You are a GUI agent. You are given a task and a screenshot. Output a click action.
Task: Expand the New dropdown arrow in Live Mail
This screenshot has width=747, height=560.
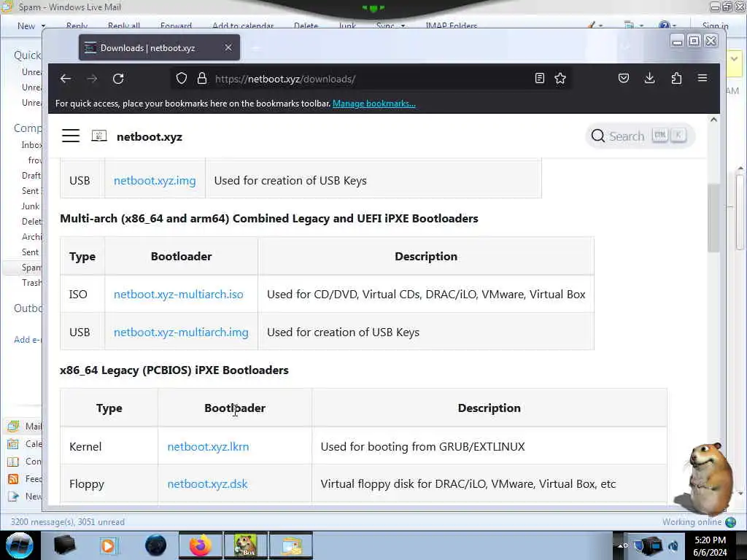[x=43, y=26]
